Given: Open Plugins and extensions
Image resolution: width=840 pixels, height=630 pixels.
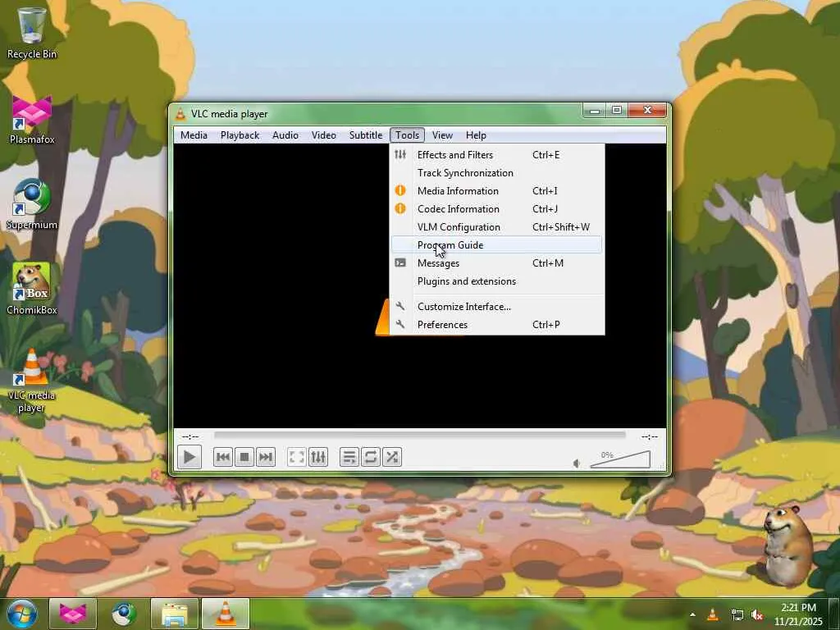Looking at the screenshot, I should 497,281.
